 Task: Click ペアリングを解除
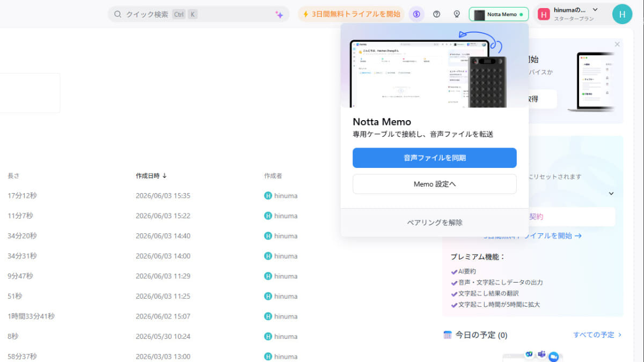click(x=435, y=223)
